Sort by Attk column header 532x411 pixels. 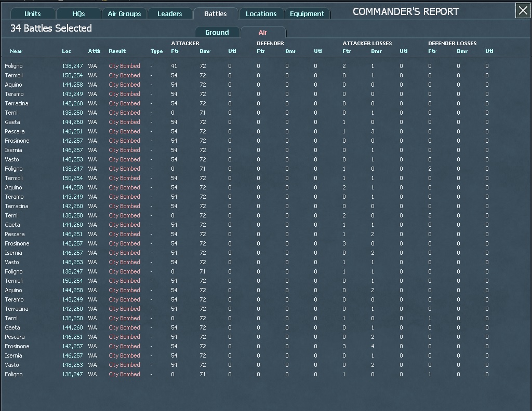pyautogui.click(x=94, y=51)
